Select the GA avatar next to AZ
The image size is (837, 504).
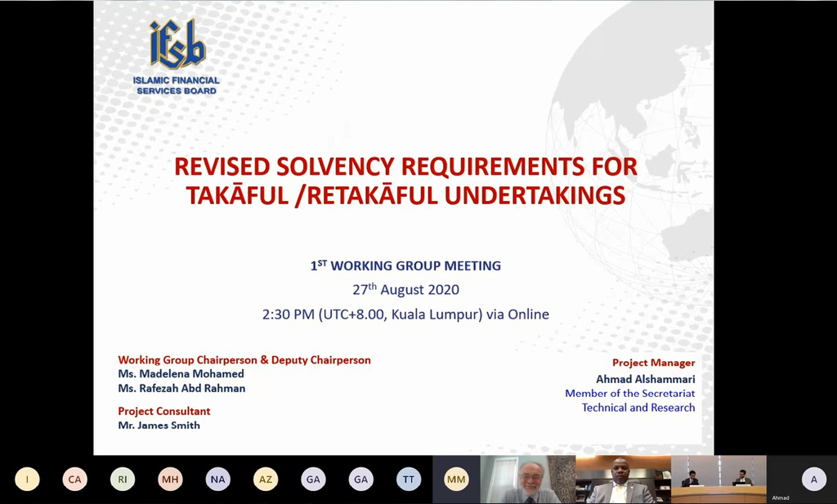313,479
